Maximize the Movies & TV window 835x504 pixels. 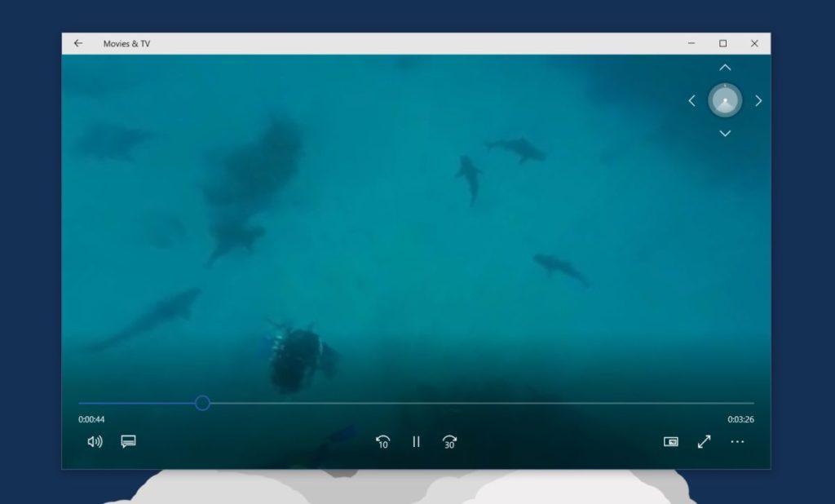click(721, 43)
